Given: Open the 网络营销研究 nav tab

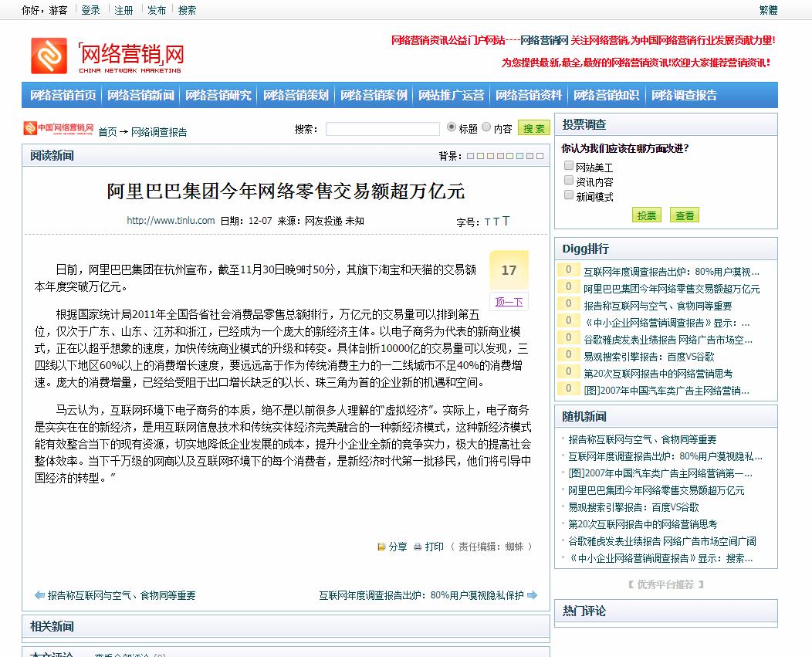Looking at the screenshot, I should point(218,95).
